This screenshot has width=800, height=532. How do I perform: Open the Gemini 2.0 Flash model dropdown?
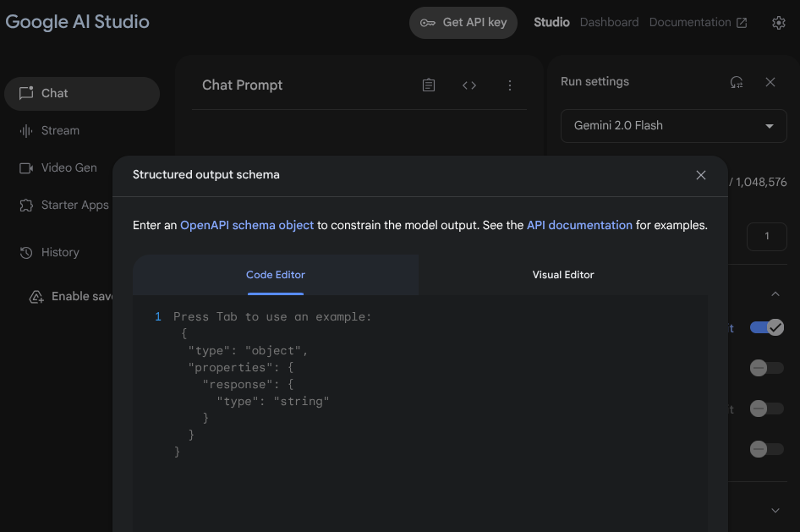tap(673, 126)
